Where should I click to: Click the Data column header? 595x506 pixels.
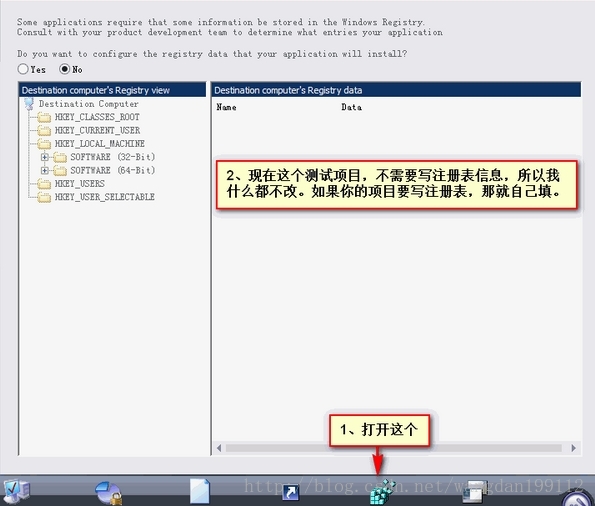[351, 107]
